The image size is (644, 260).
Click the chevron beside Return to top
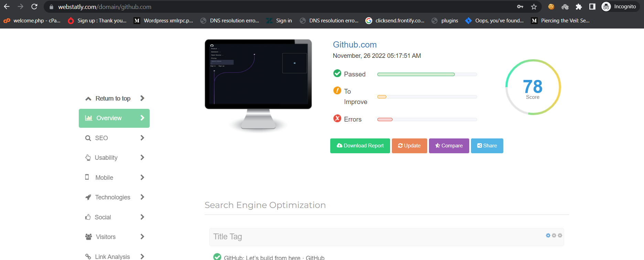(x=142, y=98)
